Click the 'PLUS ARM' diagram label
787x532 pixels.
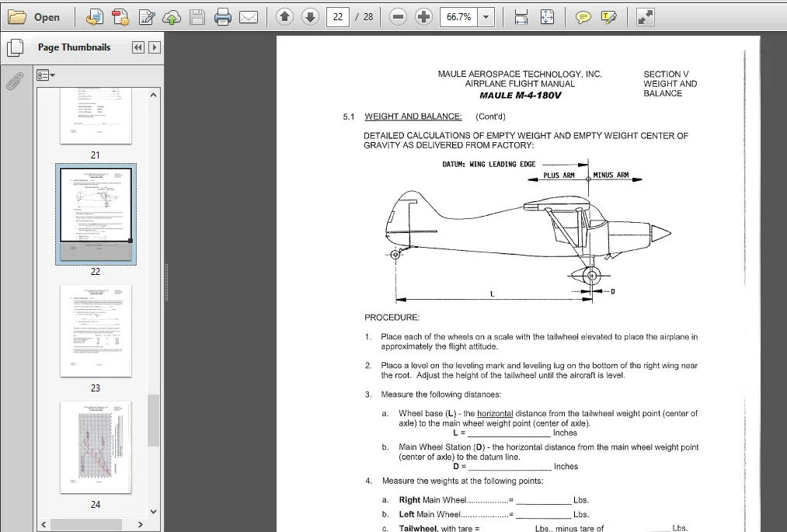[x=559, y=176]
